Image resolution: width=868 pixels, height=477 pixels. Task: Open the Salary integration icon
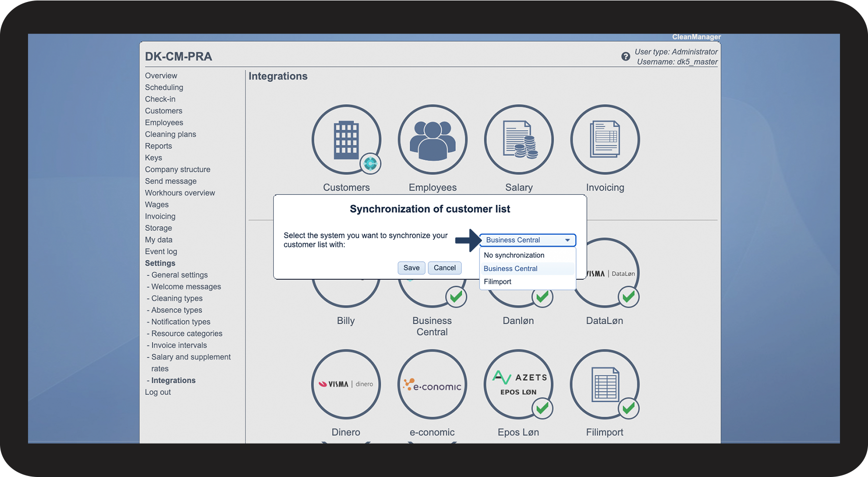(x=519, y=140)
